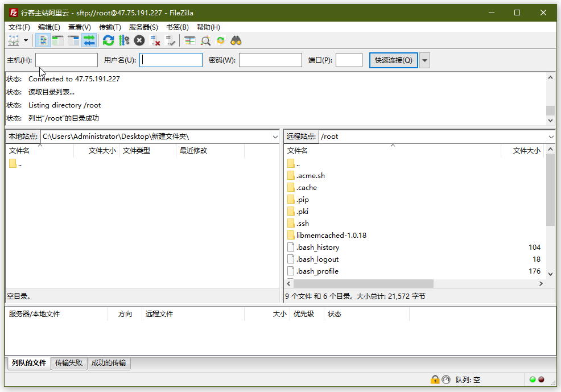Select the .pip folder
The width and height of the screenshot is (561, 392).
point(298,200)
